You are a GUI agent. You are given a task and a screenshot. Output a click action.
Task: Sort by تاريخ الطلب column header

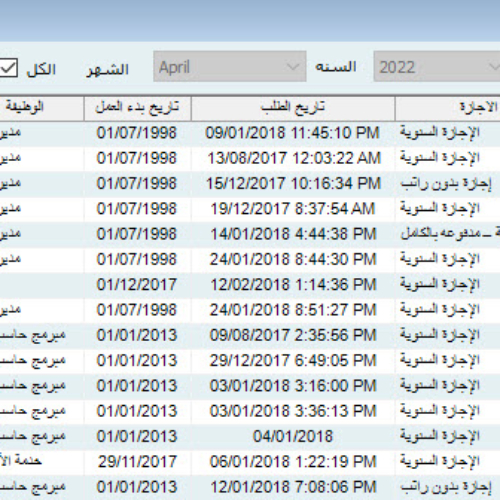293,108
